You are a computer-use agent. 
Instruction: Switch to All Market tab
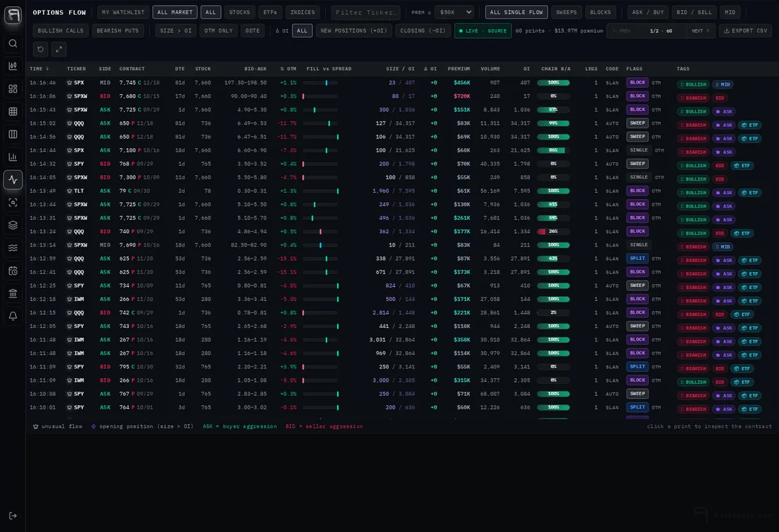[x=175, y=13]
